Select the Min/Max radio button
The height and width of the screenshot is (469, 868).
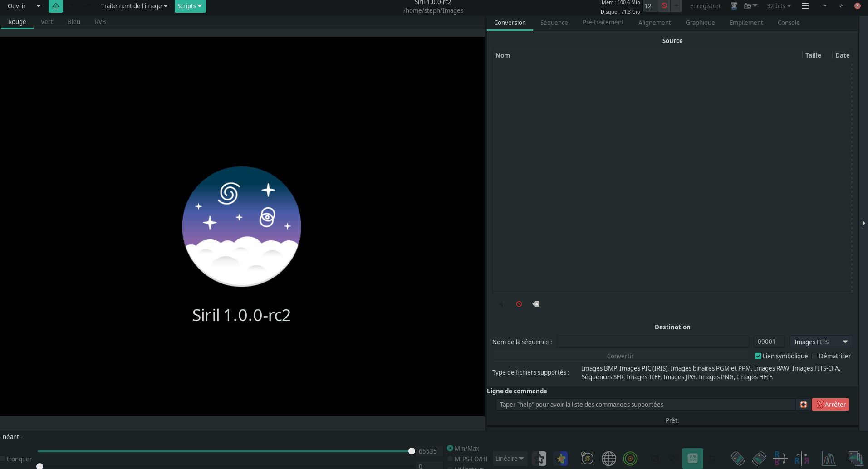click(450, 448)
